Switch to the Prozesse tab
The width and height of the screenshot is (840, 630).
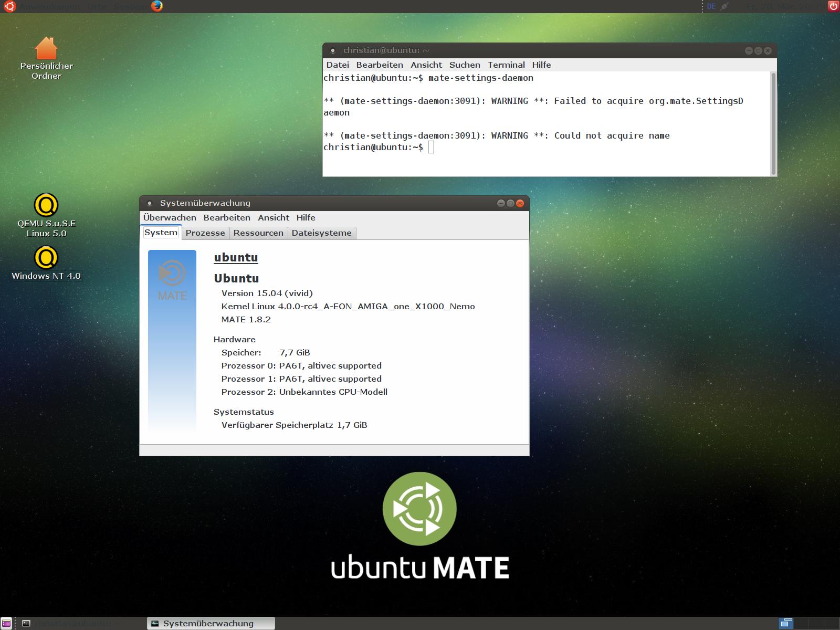[205, 233]
